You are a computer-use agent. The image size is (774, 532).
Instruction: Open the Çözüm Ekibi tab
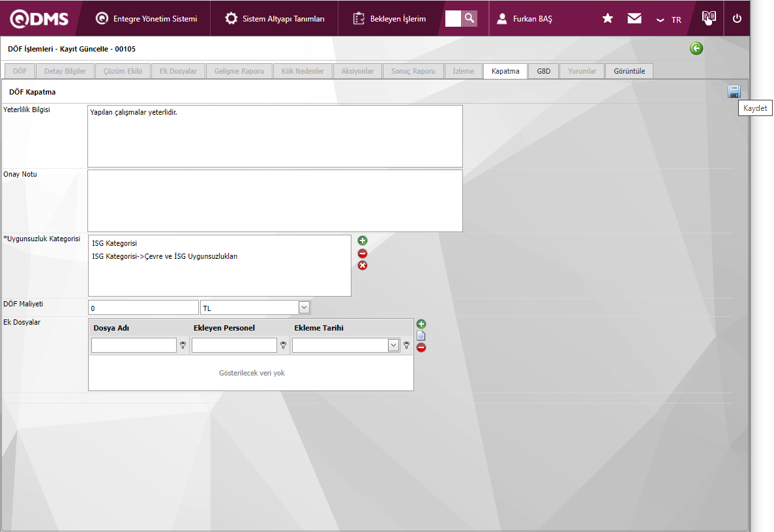tap(123, 71)
